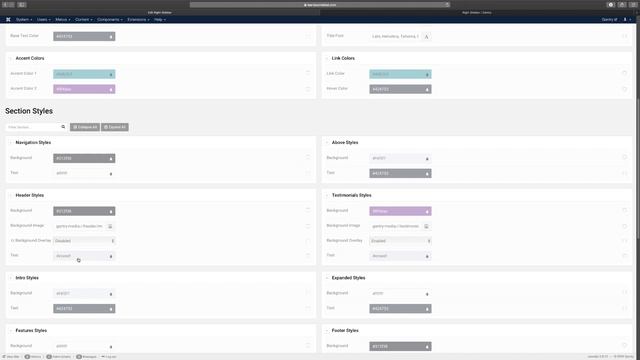Click Testimonials Styles Background purple color field
The width and height of the screenshot is (640, 360).
coord(400,211)
